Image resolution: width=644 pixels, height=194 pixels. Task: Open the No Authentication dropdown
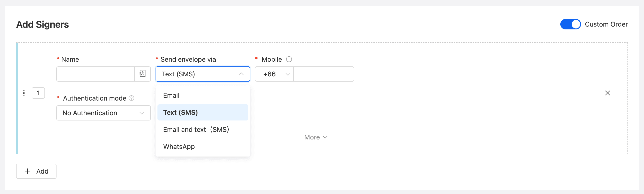[x=103, y=113]
